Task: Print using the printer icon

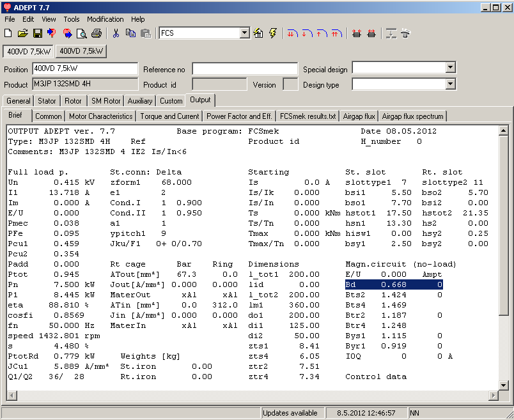Action: tap(97, 33)
